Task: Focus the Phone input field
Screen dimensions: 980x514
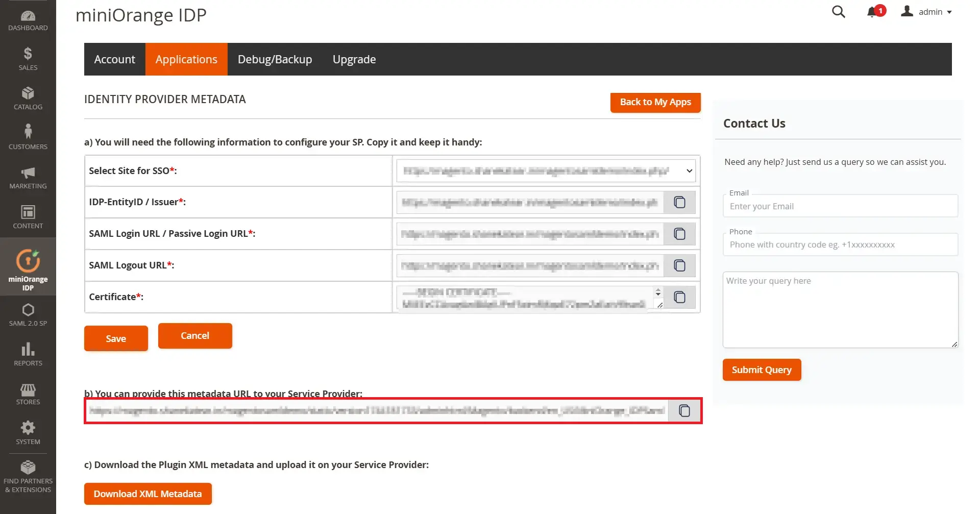Action: point(840,244)
